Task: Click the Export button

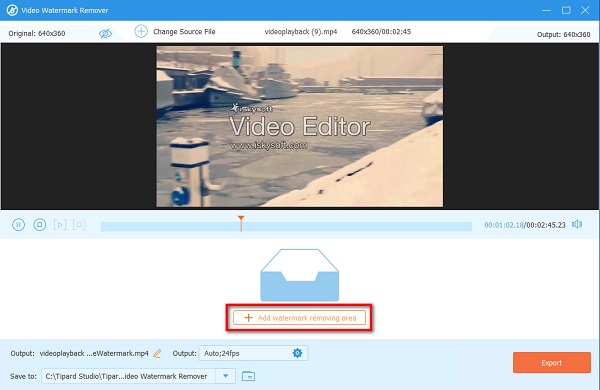Action: coord(552,362)
